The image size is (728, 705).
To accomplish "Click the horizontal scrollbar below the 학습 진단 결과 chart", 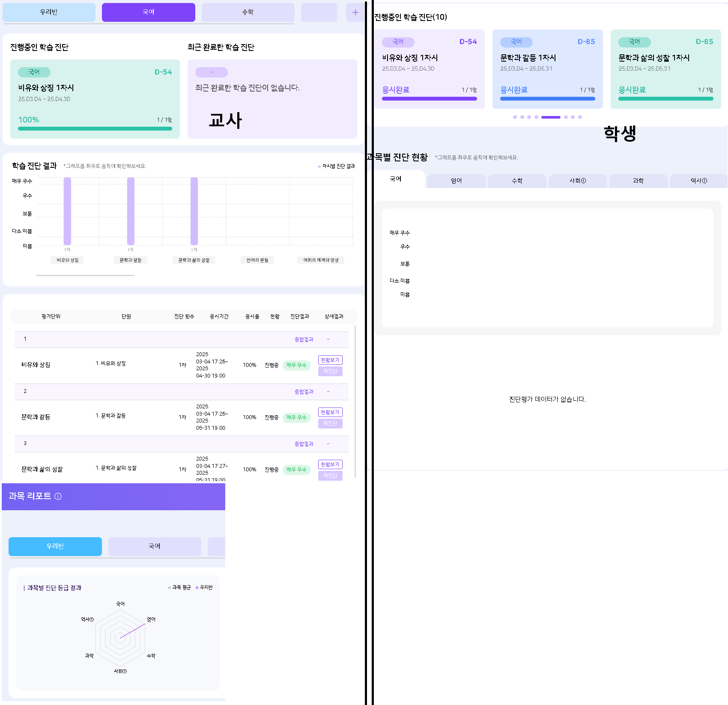I will pyautogui.click(x=85, y=275).
